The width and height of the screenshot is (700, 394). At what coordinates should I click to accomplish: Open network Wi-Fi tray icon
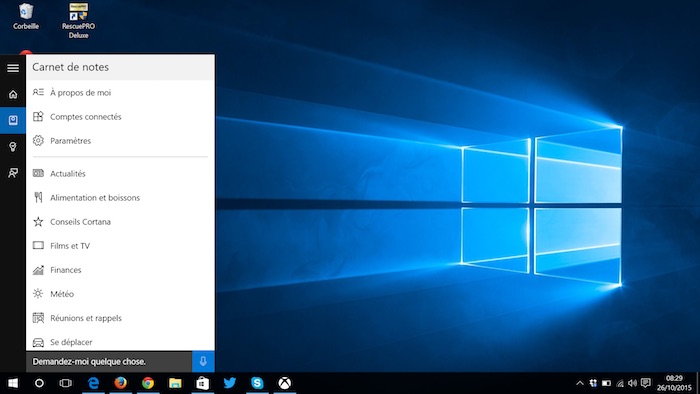(x=620, y=383)
